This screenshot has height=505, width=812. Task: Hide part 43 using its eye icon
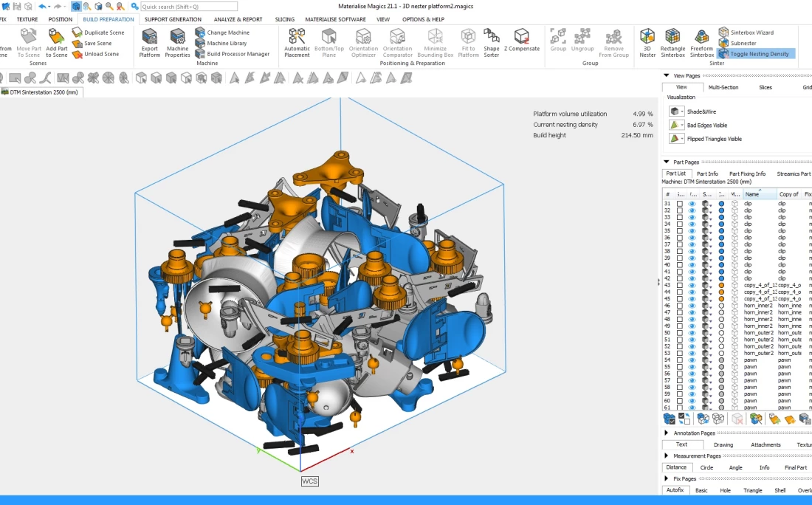click(x=692, y=285)
